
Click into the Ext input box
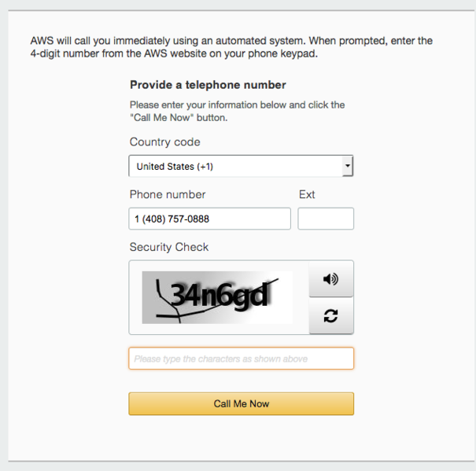pos(326,219)
